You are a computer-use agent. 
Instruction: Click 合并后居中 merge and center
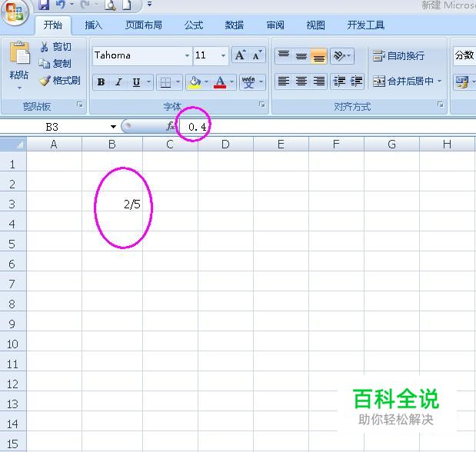pos(403,81)
